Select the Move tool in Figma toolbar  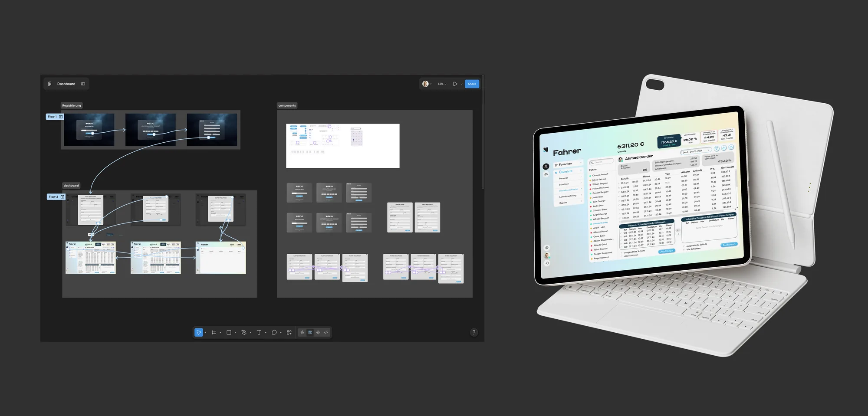tap(199, 332)
